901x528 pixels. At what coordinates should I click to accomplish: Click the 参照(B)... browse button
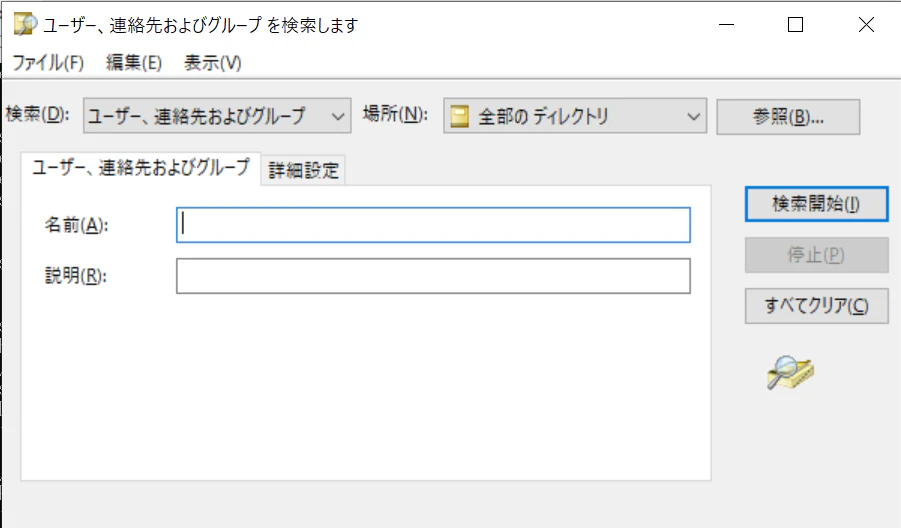[x=788, y=117]
